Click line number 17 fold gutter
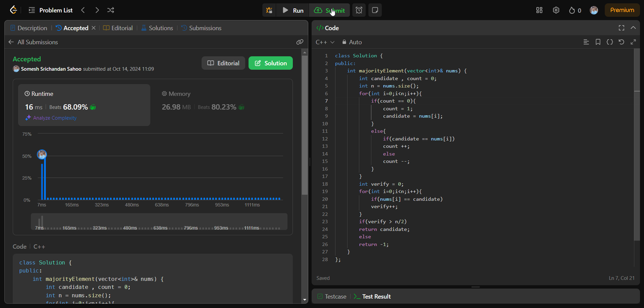Image resolution: width=644 pixels, height=308 pixels. point(325,176)
